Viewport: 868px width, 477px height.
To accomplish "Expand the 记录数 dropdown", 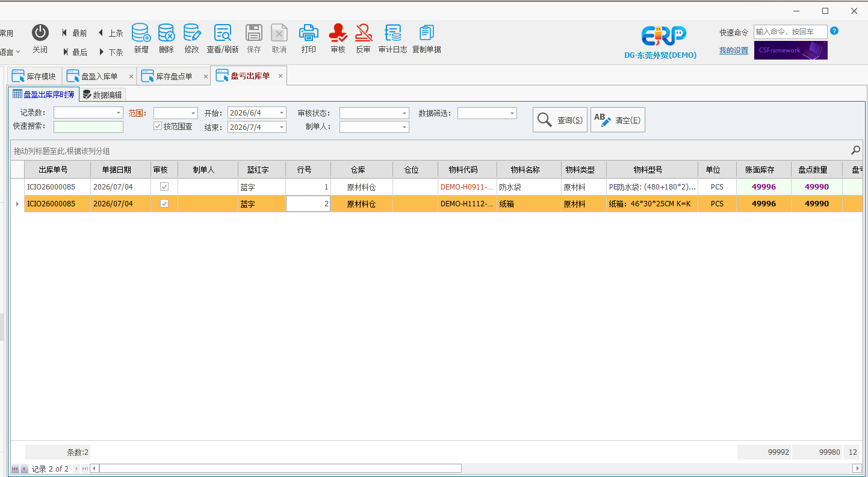I will (x=119, y=113).
